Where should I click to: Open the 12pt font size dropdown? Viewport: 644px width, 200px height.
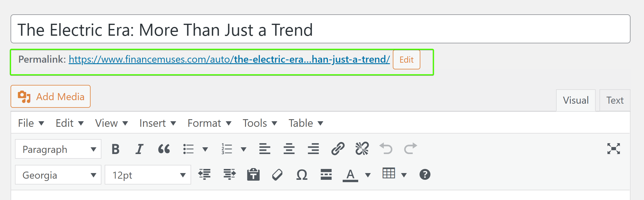click(148, 175)
